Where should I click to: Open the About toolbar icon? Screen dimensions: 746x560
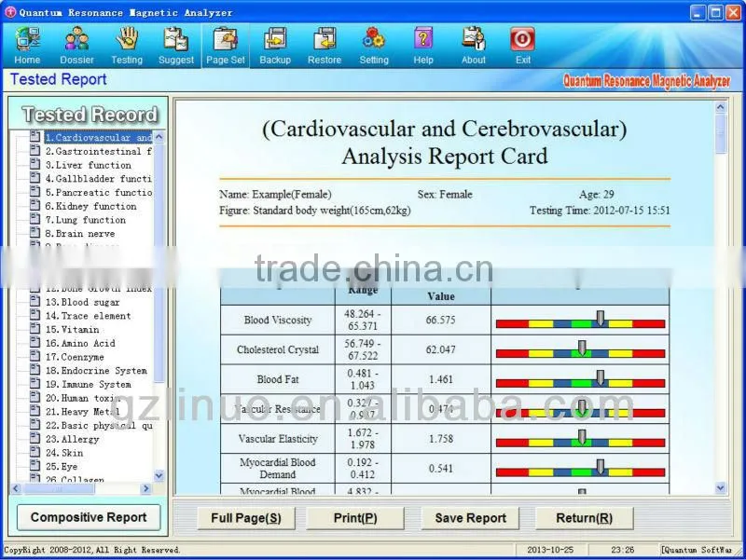tap(474, 46)
